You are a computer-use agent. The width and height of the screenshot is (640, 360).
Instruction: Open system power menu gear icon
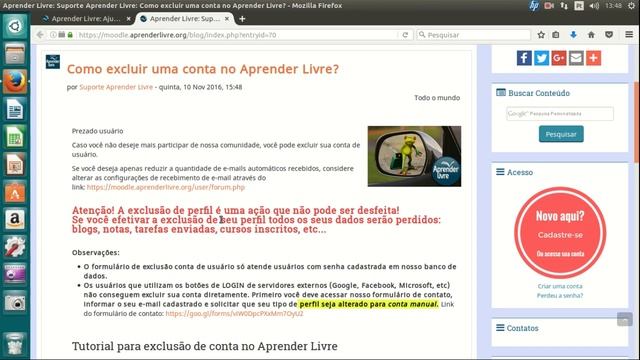(x=631, y=6)
